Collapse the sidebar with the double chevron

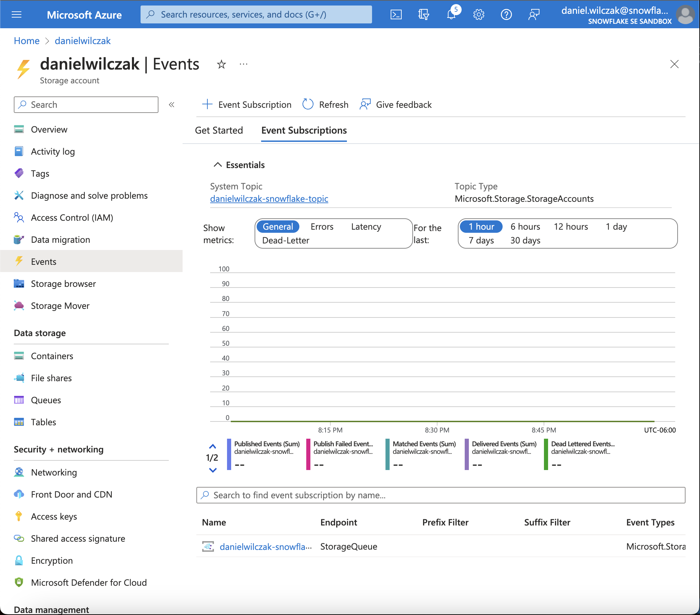(172, 105)
